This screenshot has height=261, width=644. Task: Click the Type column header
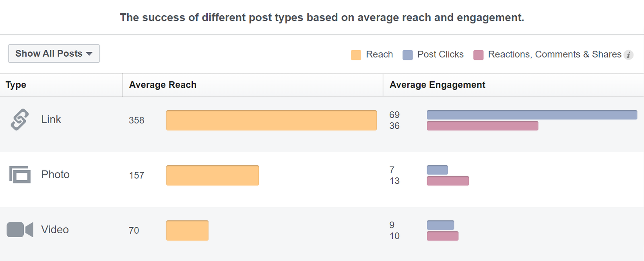click(x=16, y=85)
